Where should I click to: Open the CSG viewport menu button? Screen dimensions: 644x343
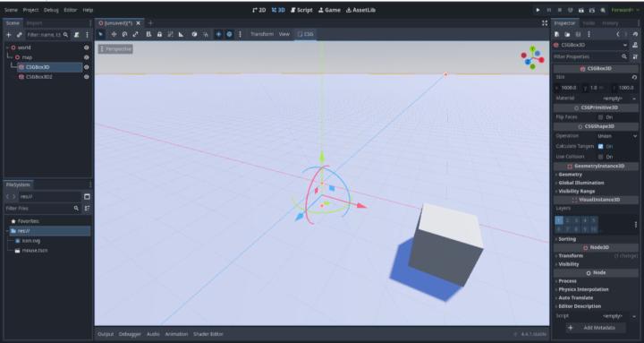[306, 34]
